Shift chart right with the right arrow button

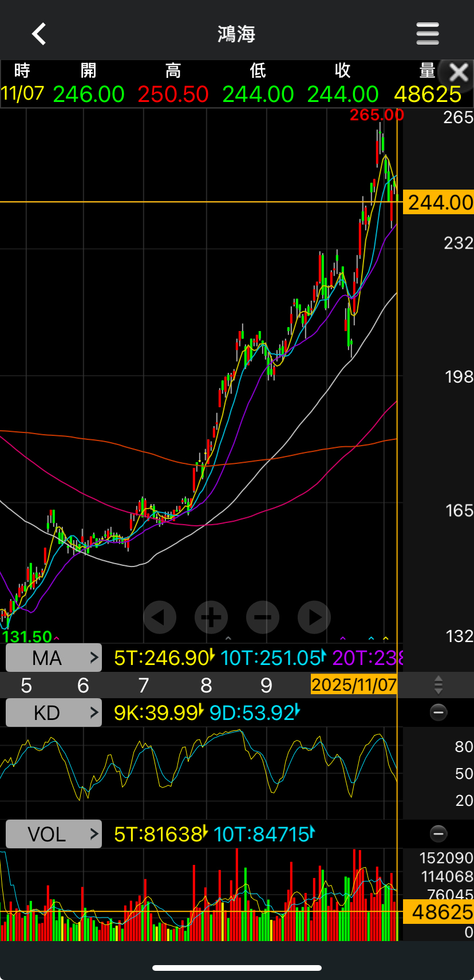[314, 617]
